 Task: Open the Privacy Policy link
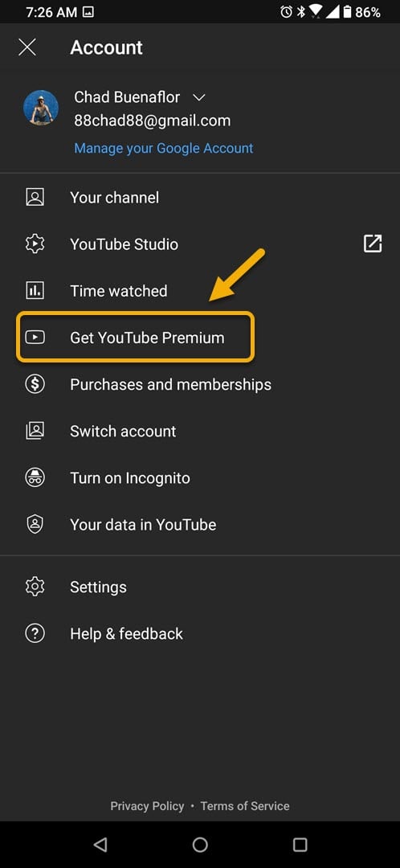click(x=147, y=806)
